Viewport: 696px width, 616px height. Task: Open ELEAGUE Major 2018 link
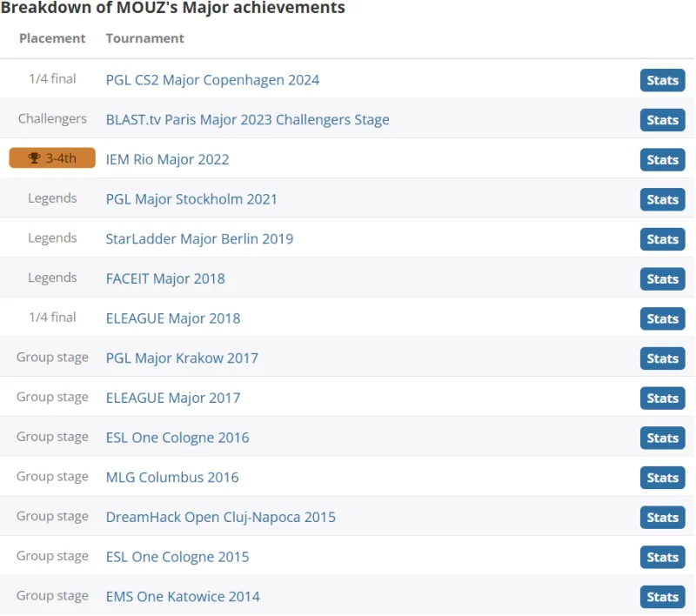(x=172, y=318)
